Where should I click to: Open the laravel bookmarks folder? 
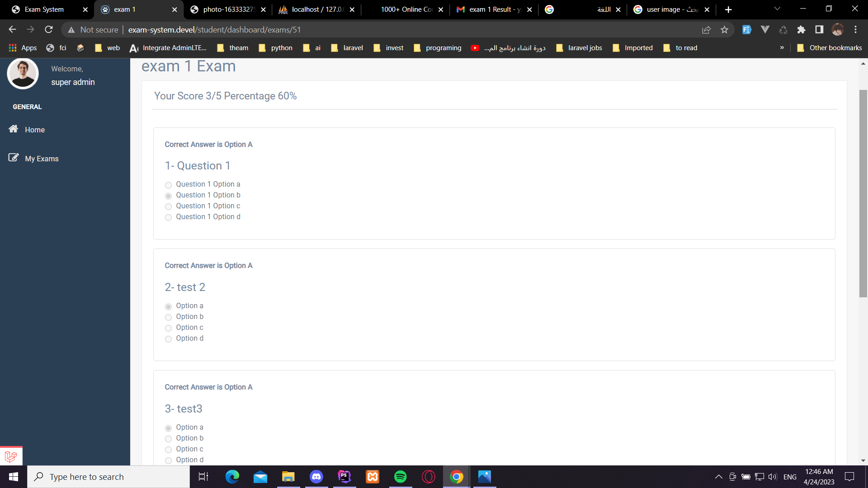[x=347, y=48]
